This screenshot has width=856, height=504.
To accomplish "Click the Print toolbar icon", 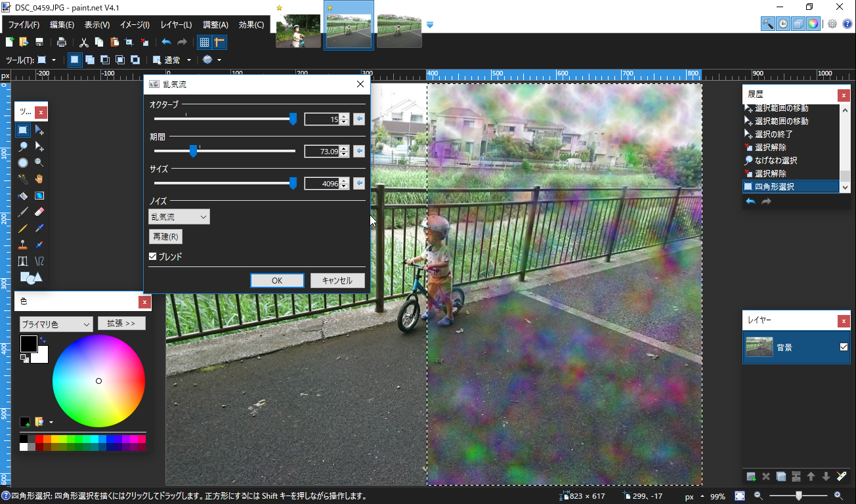I will point(62,42).
